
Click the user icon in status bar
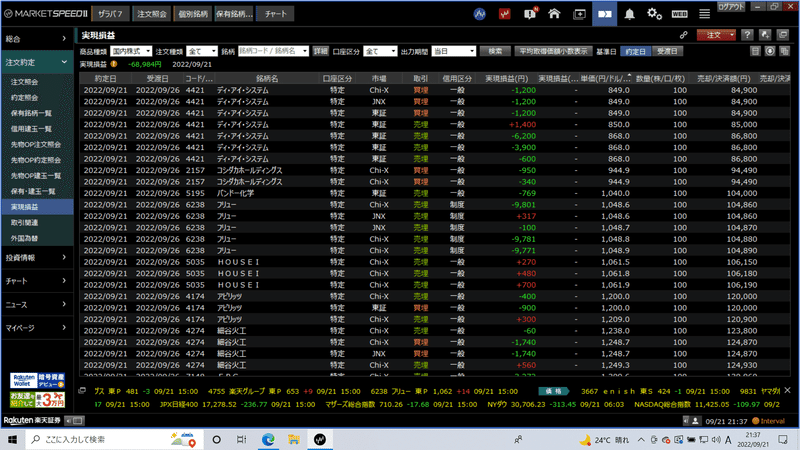coord(695,421)
